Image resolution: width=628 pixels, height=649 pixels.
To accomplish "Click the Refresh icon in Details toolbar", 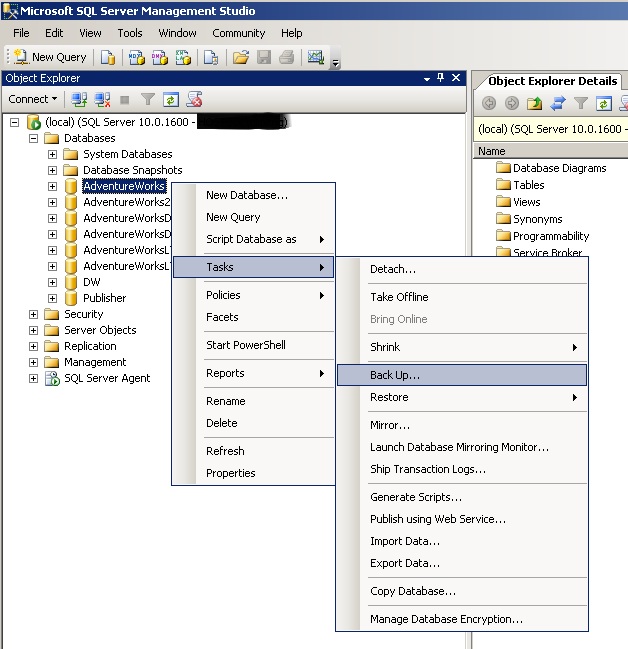I will pyautogui.click(x=604, y=103).
